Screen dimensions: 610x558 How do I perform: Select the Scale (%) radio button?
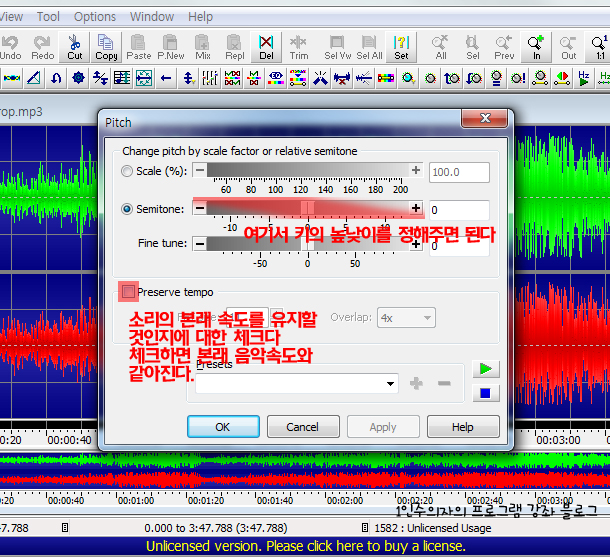coord(126,172)
